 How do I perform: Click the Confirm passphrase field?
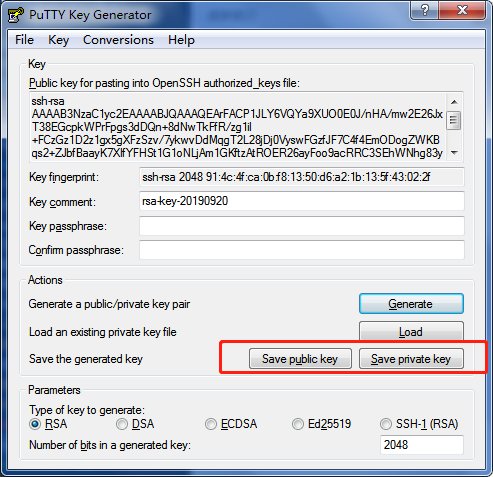[302, 250]
